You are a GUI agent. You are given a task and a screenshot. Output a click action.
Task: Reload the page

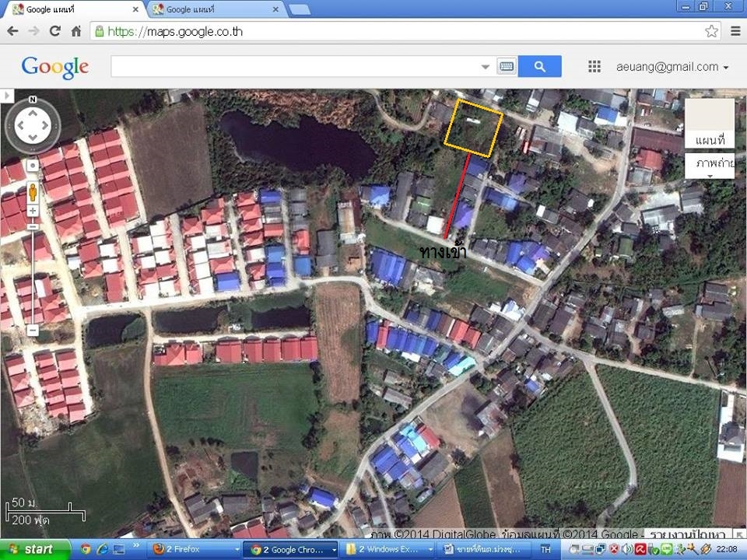click(x=54, y=31)
